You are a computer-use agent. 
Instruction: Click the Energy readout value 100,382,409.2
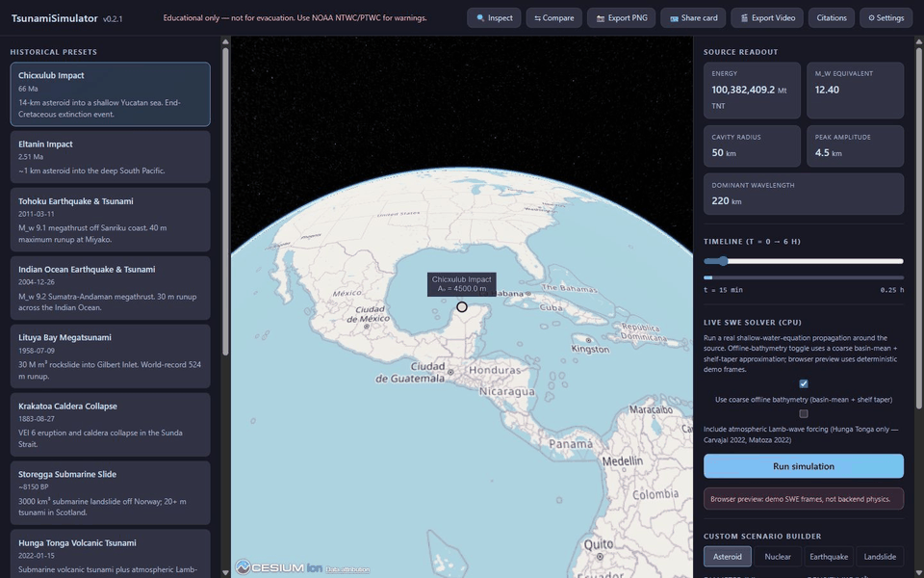point(744,91)
